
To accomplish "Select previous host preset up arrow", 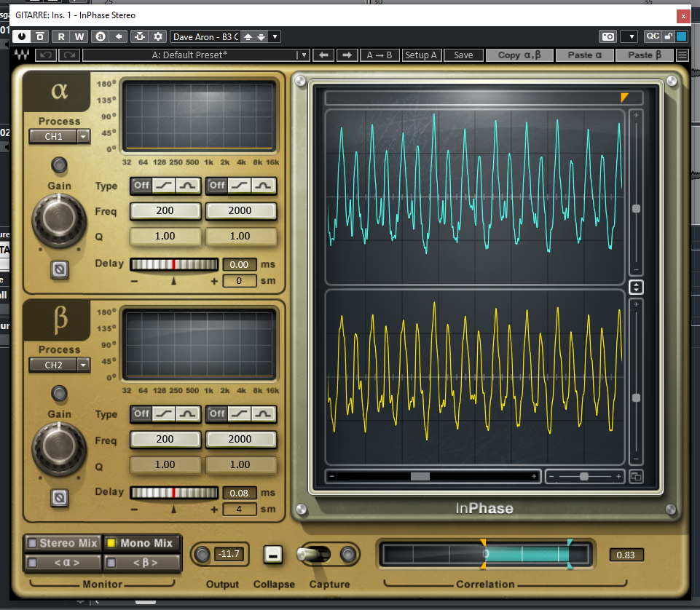I will click(248, 36).
